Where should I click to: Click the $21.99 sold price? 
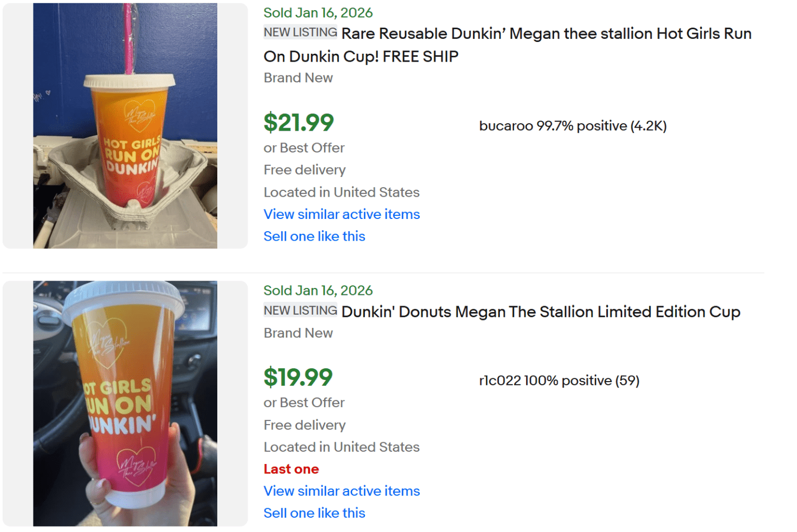click(298, 122)
